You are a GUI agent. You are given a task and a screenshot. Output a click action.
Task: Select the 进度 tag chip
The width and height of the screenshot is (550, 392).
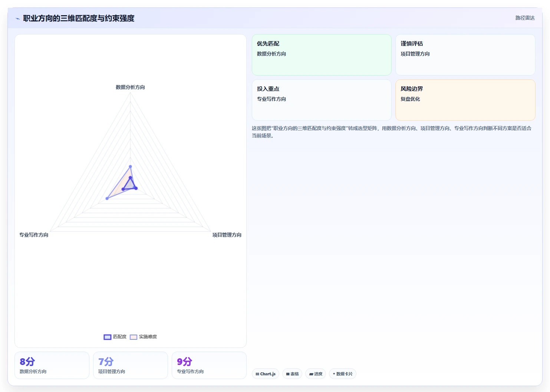point(316,374)
